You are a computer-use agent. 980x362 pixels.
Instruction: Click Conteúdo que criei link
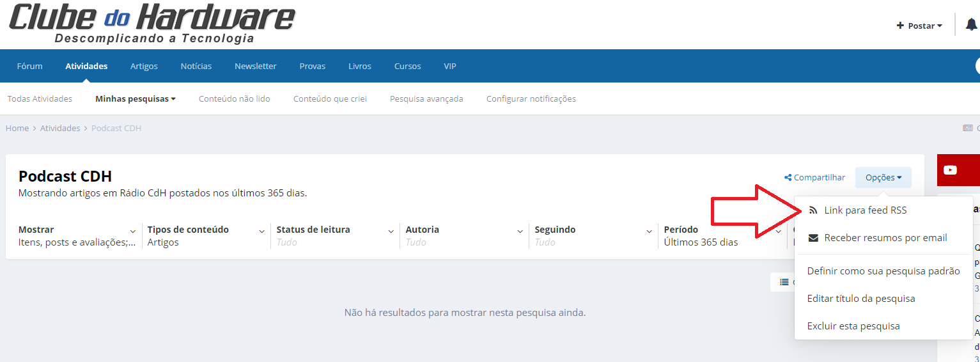pyautogui.click(x=330, y=99)
